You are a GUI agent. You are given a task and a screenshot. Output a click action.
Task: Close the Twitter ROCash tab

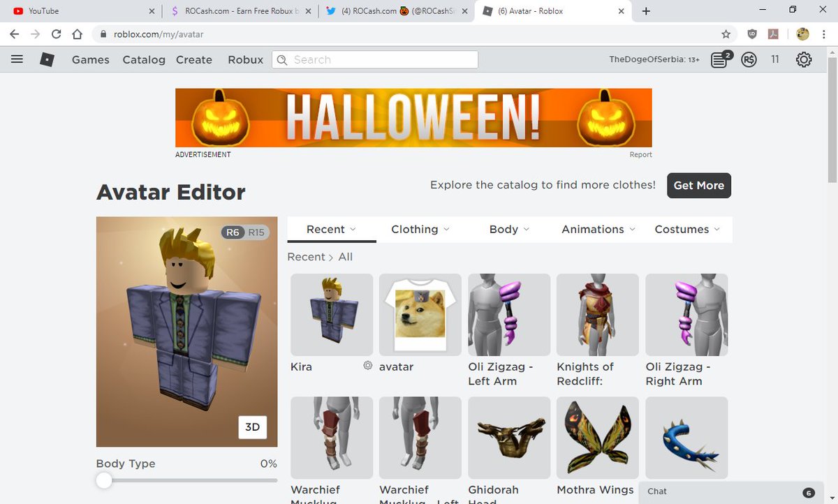tap(464, 11)
